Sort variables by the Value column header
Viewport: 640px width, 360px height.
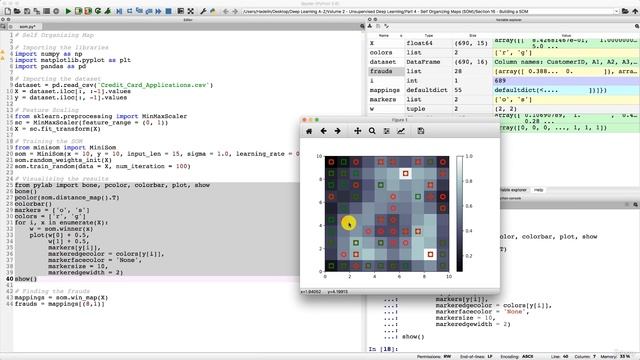click(x=566, y=36)
